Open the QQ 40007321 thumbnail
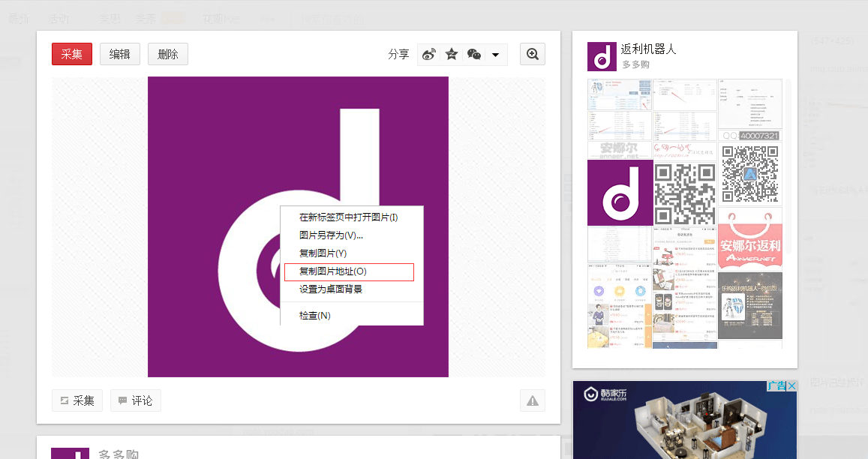 click(x=750, y=136)
